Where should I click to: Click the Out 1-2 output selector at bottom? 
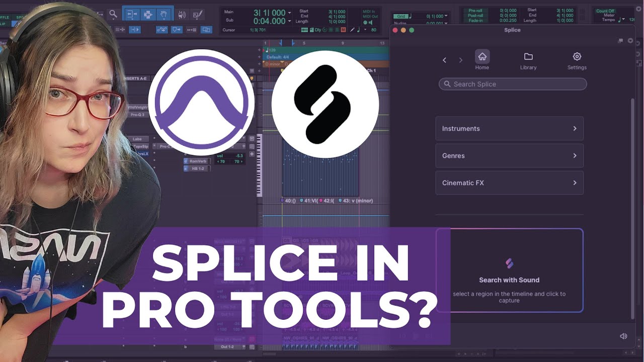point(227,347)
